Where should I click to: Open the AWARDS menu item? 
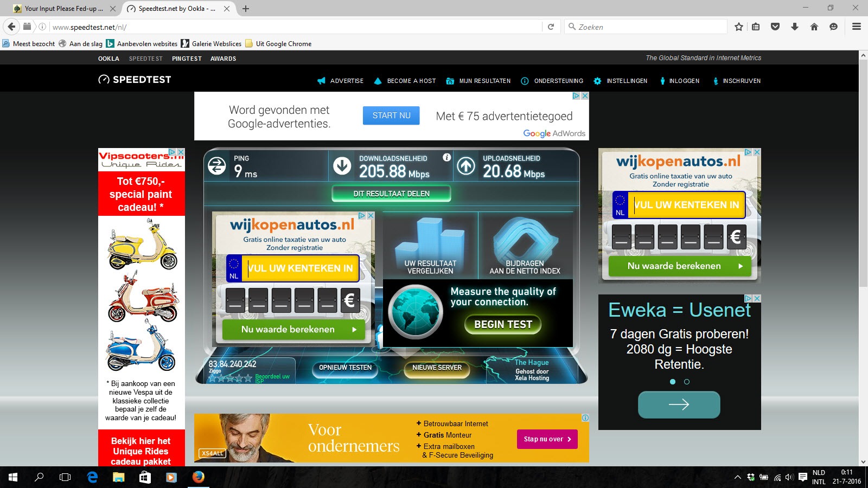click(x=224, y=59)
